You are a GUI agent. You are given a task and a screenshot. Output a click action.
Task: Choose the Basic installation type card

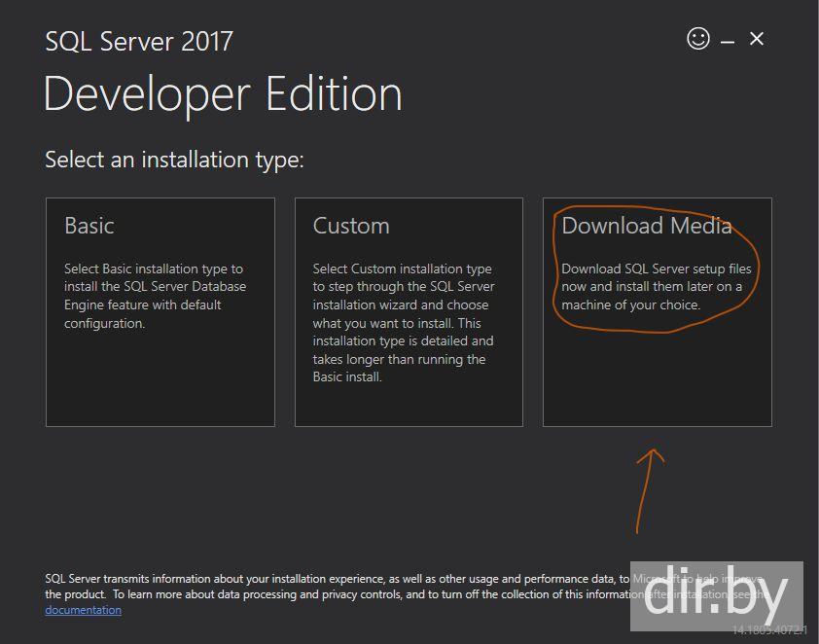[x=160, y=312]
